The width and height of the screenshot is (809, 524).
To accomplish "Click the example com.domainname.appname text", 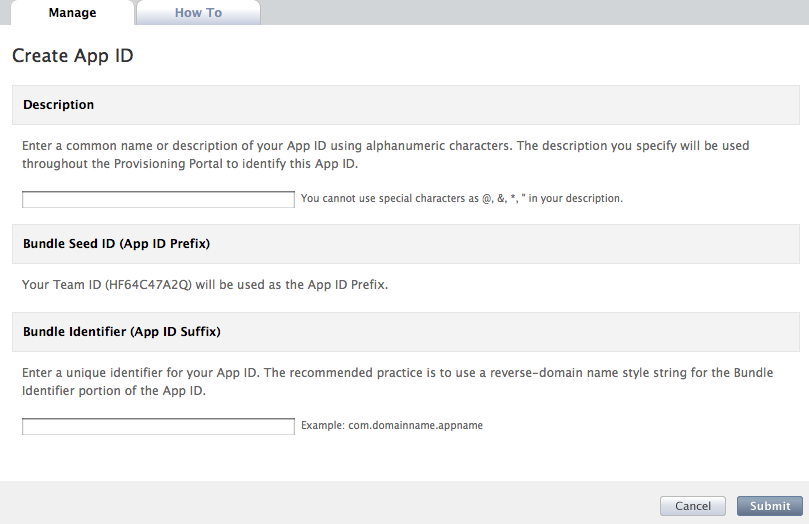I will [x=415, y=425].
